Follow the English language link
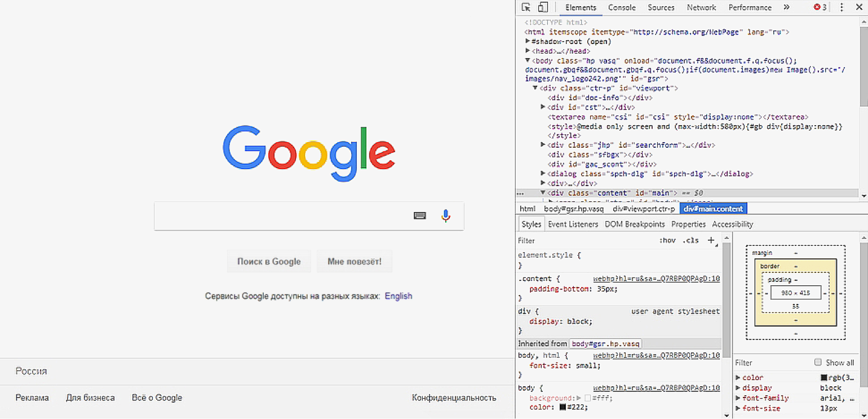Image resolution: width=868 pixels, height=419 pixels. coord(398,296)
